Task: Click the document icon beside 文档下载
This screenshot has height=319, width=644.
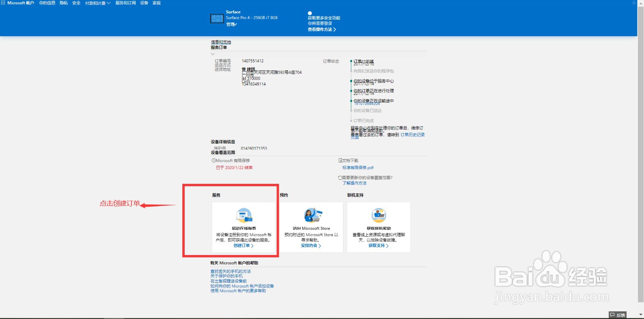Action: point(341,161)
